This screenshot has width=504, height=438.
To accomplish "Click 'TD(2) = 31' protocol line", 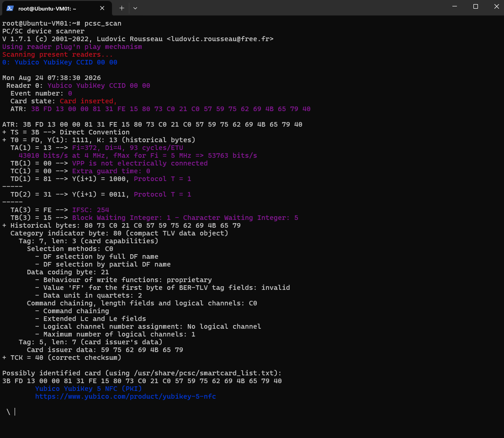I will [101, 195].
